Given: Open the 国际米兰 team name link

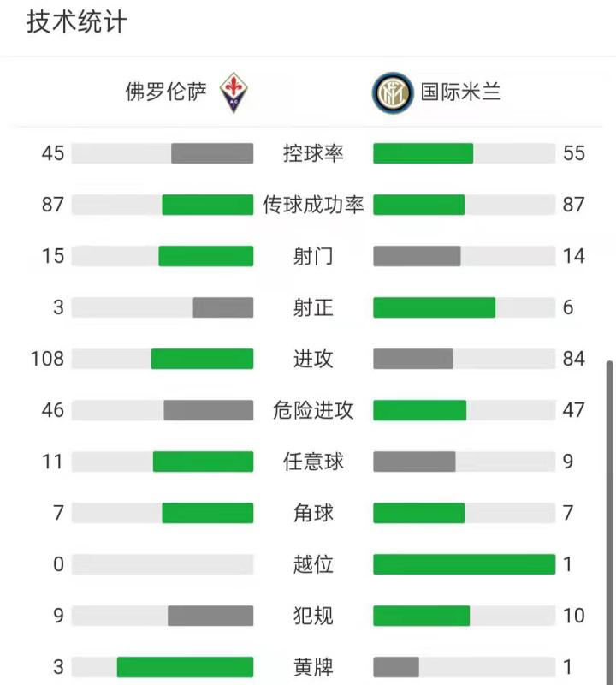Looking at the screenshot, I should pyautogui.click(x=460, y=92).
